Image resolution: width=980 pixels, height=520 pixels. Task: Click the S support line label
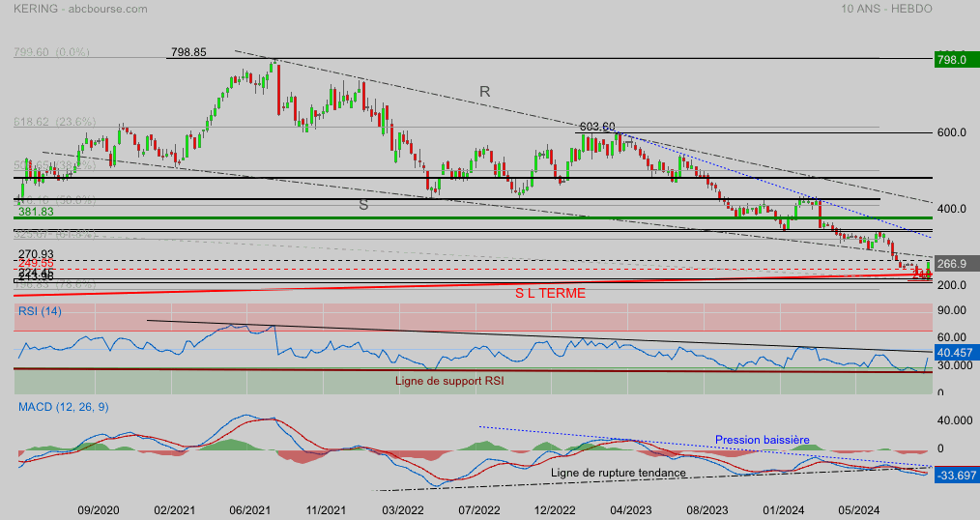[363, 205]
